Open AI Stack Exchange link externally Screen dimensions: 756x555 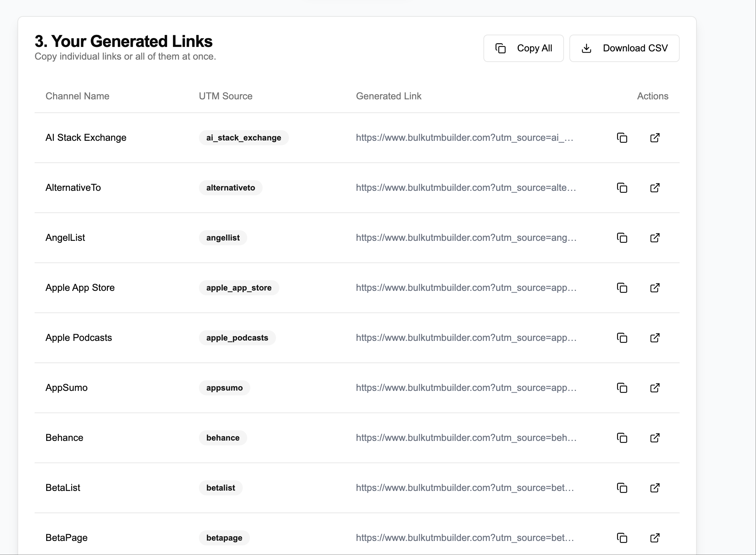pyautogui.click(x=655, y=138)
